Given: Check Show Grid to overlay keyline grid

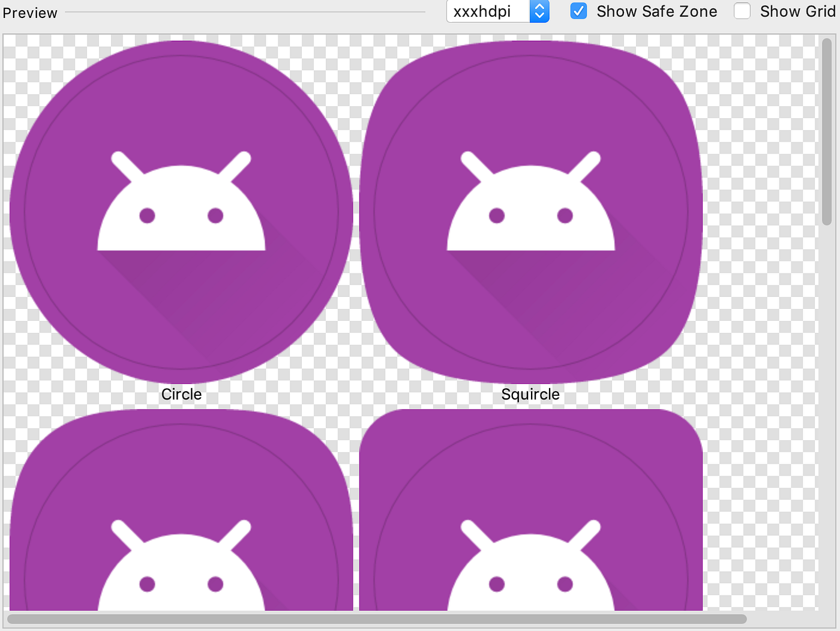Looking at the screenshot, I should point(742,11).
